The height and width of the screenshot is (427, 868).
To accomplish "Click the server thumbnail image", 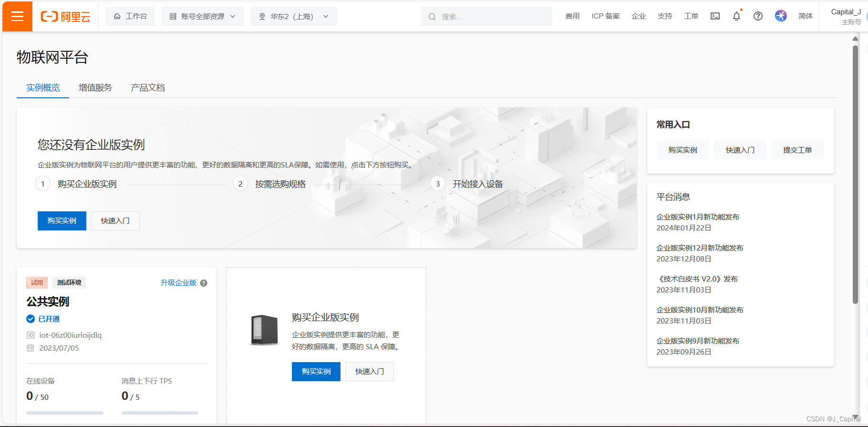I will click(x=264, y=330).
